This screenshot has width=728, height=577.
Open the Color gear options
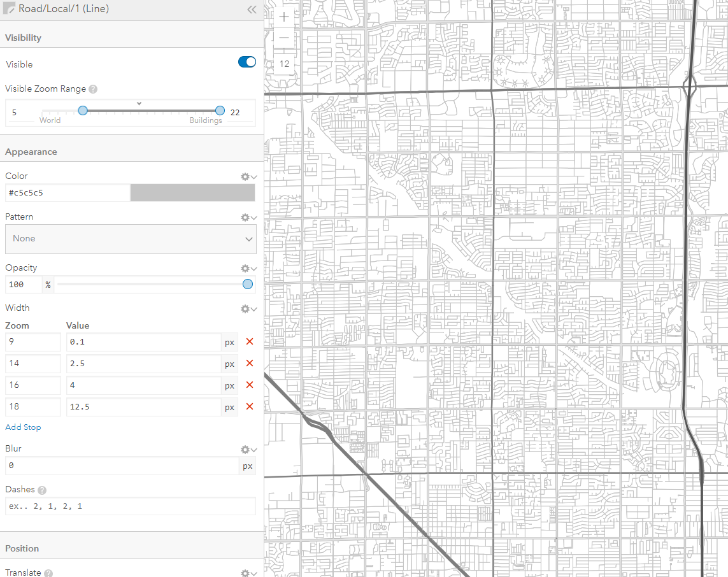(248, 176)
